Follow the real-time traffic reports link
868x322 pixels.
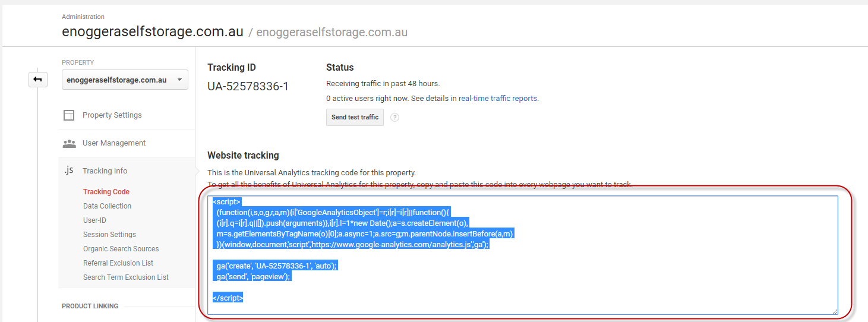click(498, 99)
